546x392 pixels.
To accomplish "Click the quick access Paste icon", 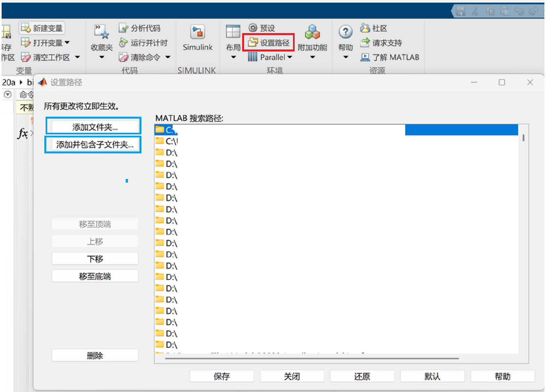I will point(505,11).
